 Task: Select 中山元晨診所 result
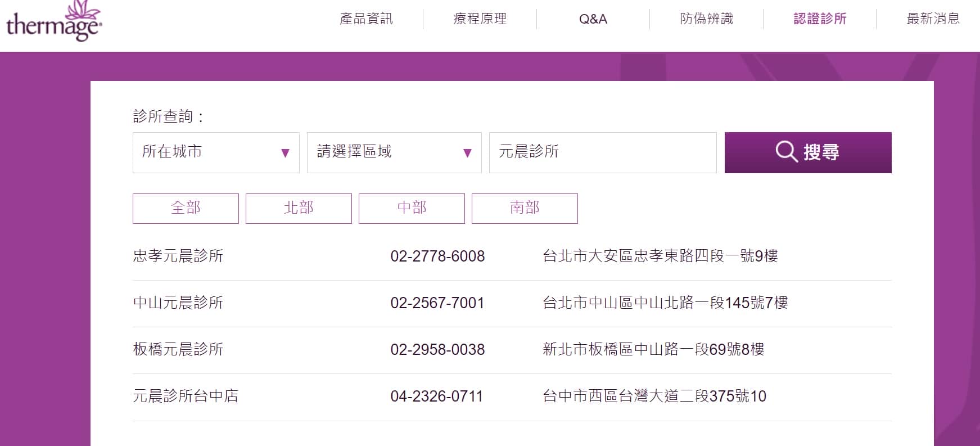[178, 303]
